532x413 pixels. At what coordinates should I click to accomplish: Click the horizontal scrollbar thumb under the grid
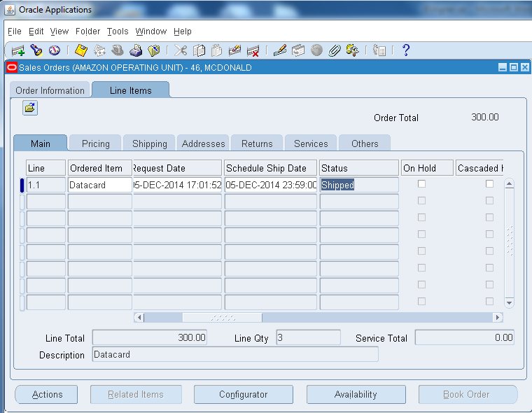222,318
